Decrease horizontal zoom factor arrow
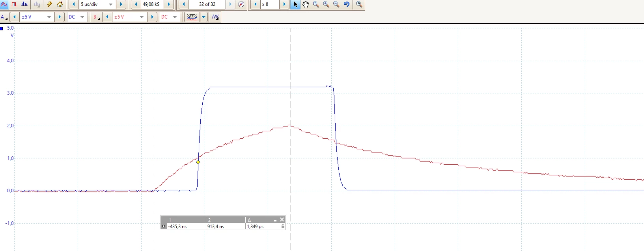Image resolution: width=644 pixels, height=251 pixels. pos(255,4)
